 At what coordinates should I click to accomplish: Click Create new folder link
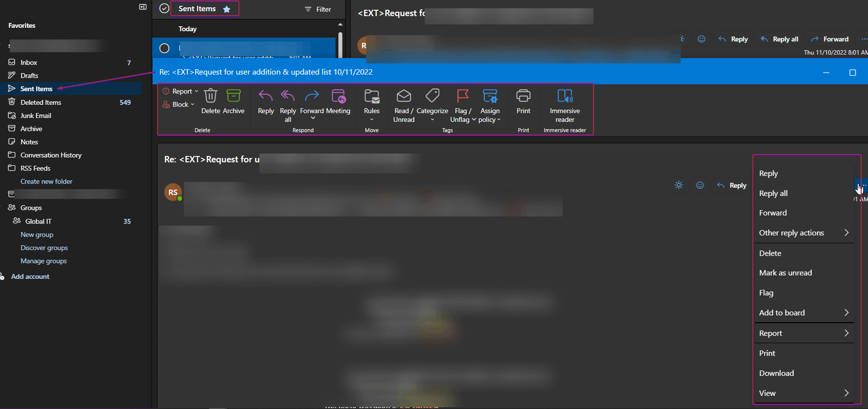pyautogui.click(x=46, y=181)
